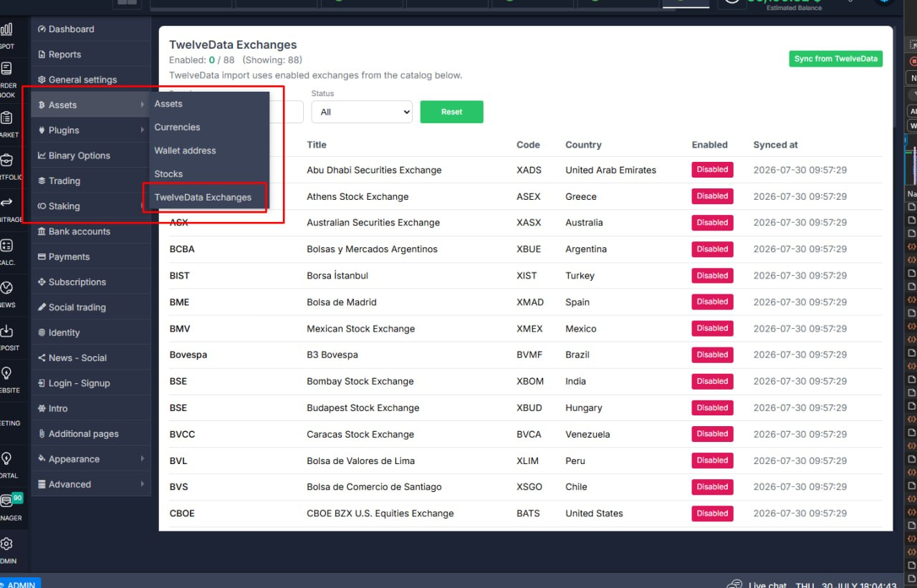917x588 pixels.
Task: Open the Manager icon with 90 badge
Action: point(8,501)
